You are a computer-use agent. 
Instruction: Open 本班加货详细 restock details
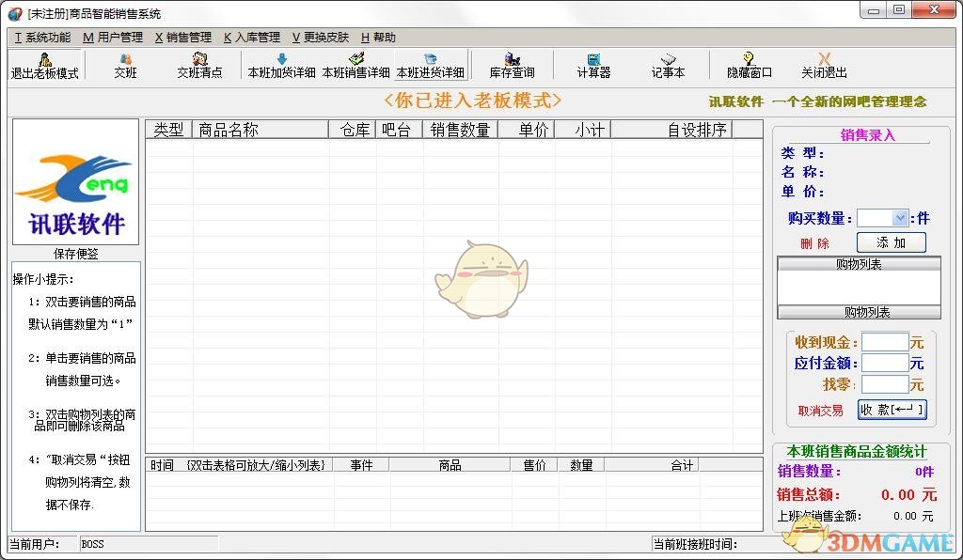pyautogui.click(x=281, y=66)
